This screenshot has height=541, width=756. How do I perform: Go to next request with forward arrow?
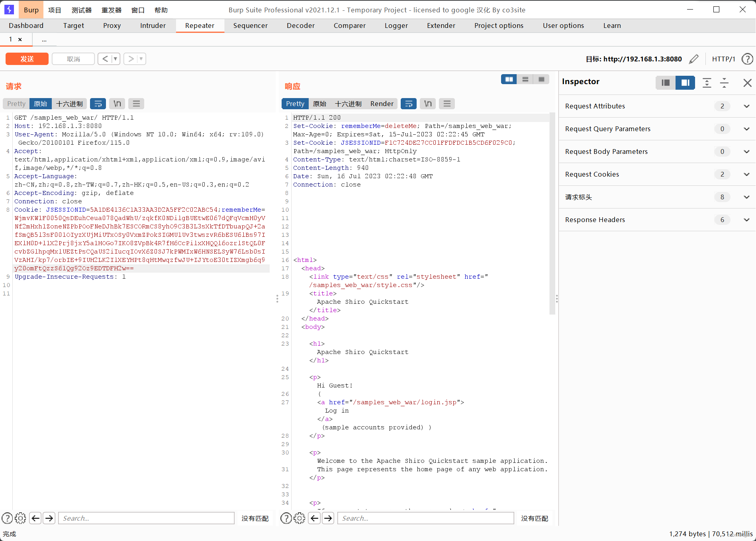(131, 59)
